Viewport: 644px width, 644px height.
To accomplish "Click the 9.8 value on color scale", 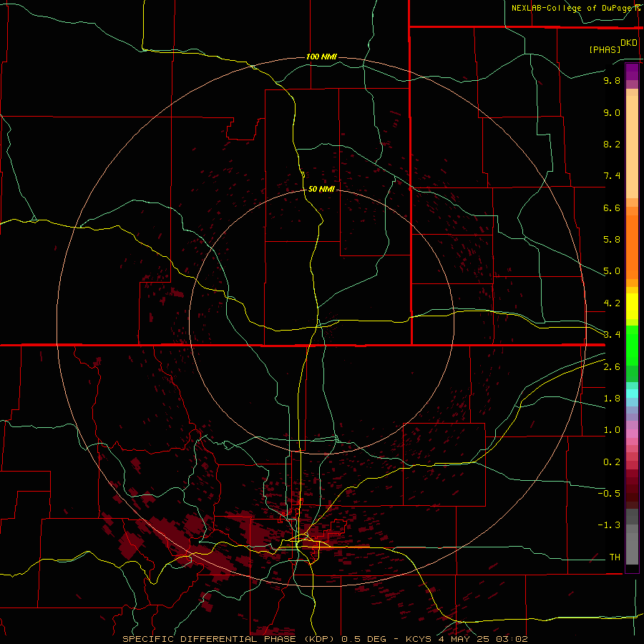I will [x=612, y=81].
